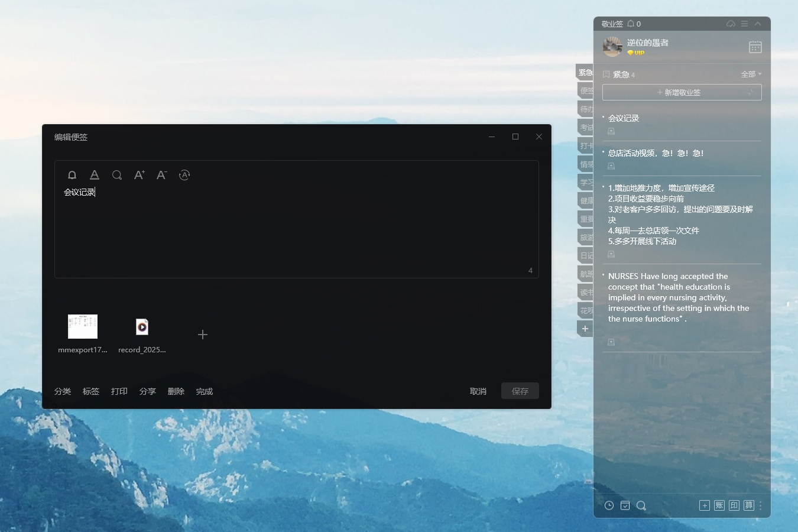Click the 保存 button
The width and height of the screenshot is (798, 532).
tap(520, 391)
